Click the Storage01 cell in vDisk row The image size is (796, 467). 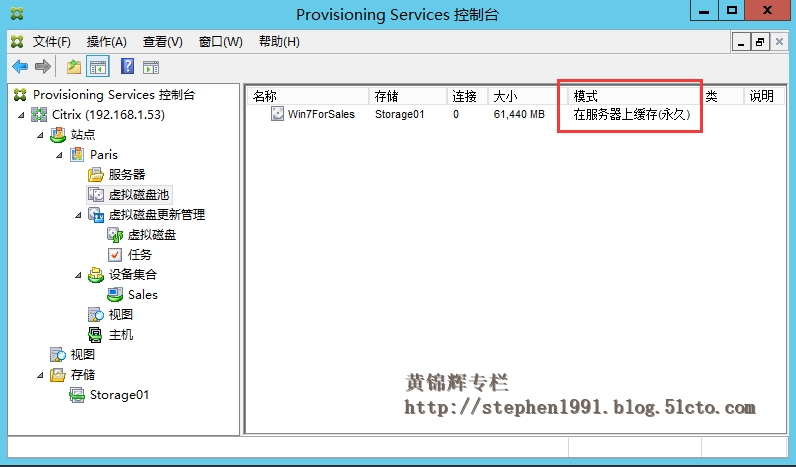[400, 114]
